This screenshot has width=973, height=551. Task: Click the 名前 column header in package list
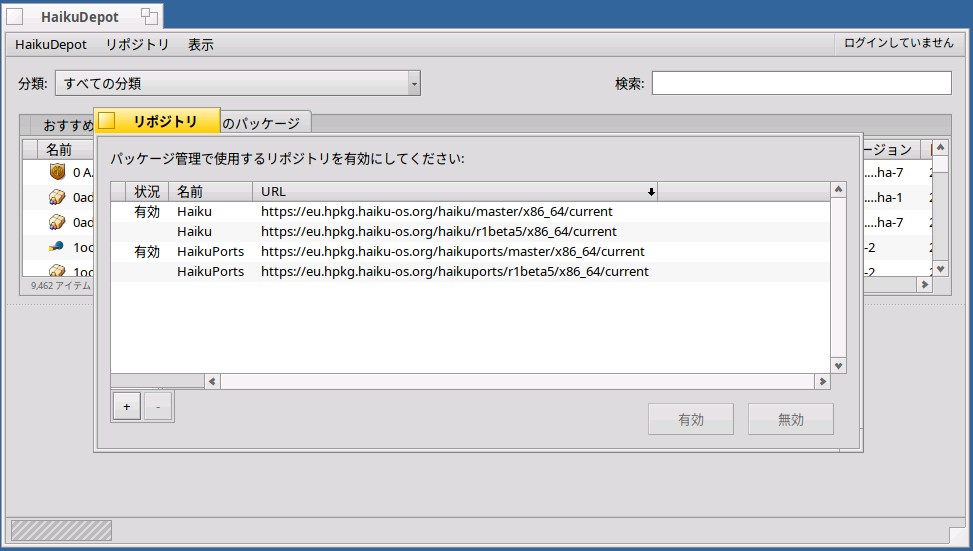(65, 150)
